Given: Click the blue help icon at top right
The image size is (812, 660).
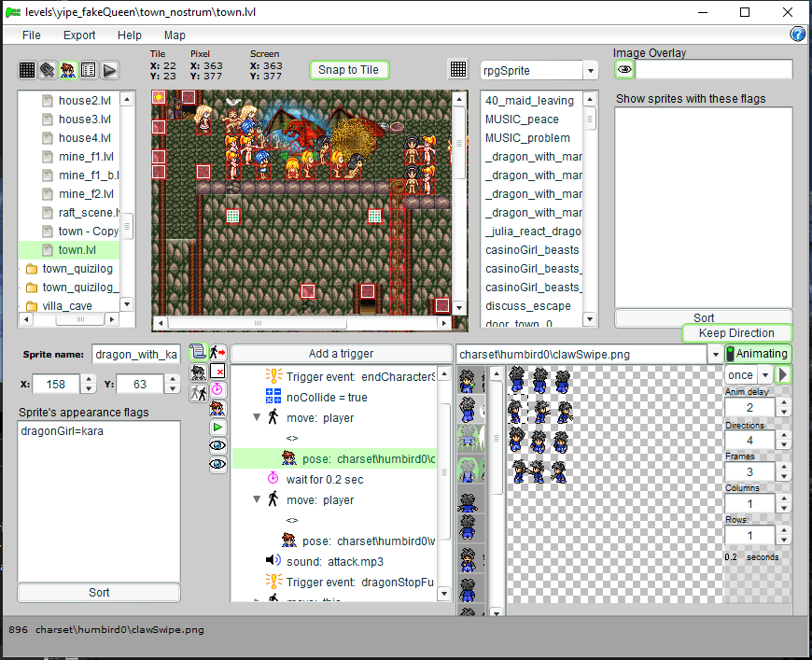Looking at the screenshot, I should [798, 35].
